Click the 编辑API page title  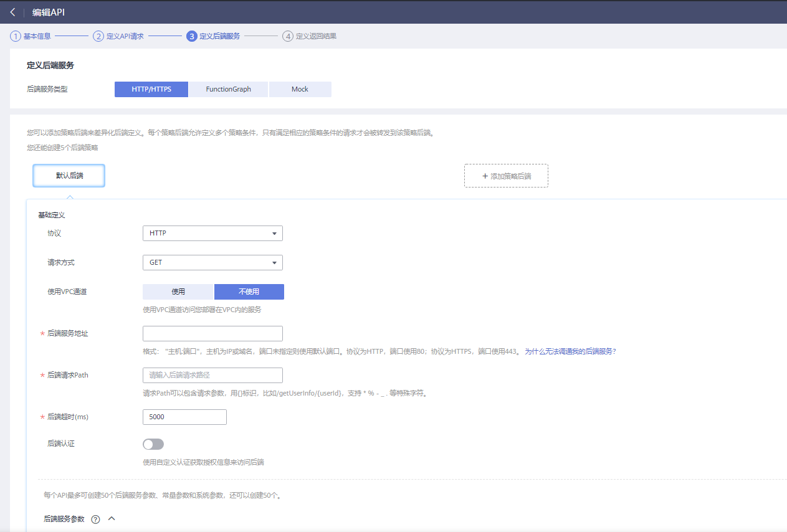pyautogui.click(x=48, y=12)
